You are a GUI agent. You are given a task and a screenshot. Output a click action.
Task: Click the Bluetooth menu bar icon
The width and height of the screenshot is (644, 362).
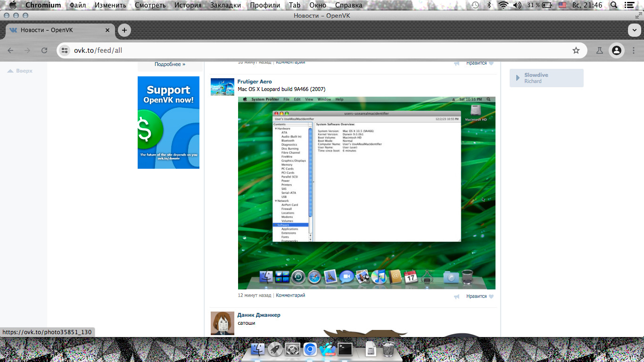489,5
